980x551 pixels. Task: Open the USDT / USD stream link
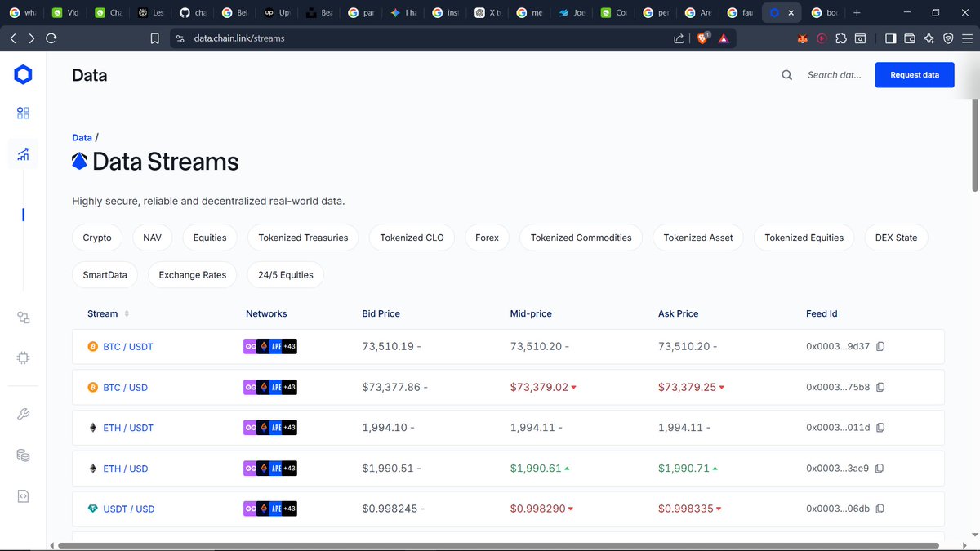(129, 509)
